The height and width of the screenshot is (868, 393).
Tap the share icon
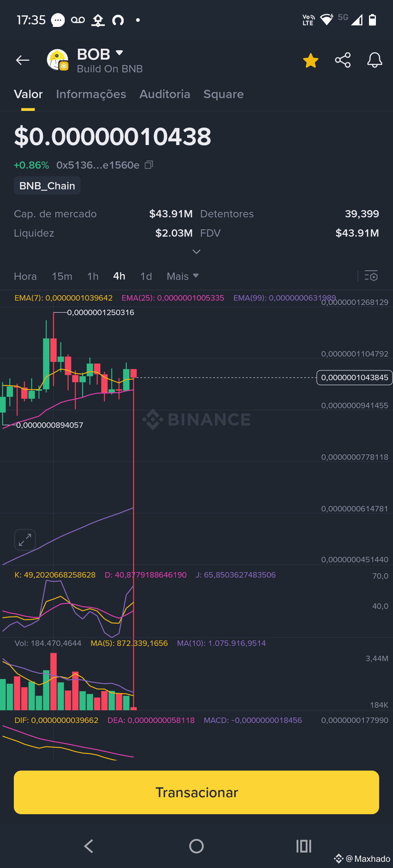(x=343, y=60)
